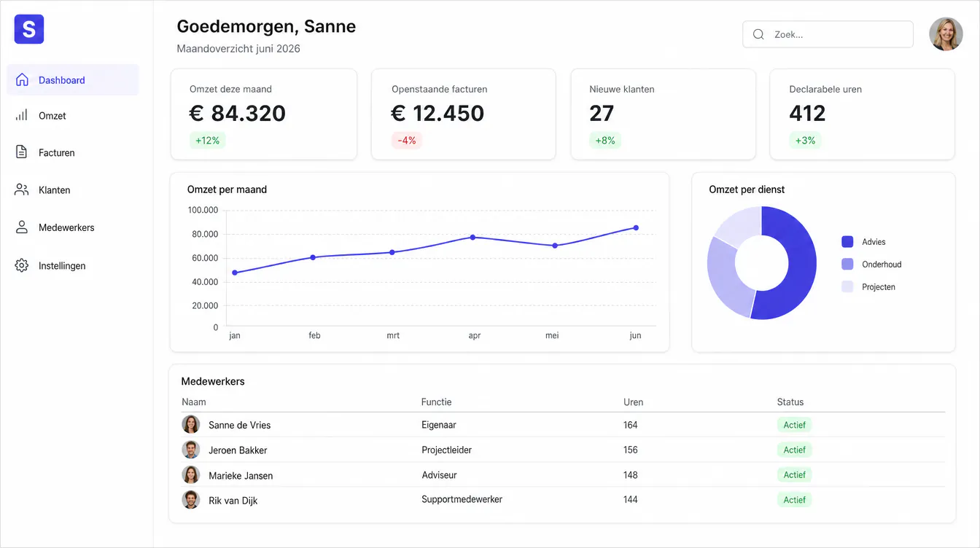980x548 pixels.
Task: Click the Uren column header
Action: point(634,402)
